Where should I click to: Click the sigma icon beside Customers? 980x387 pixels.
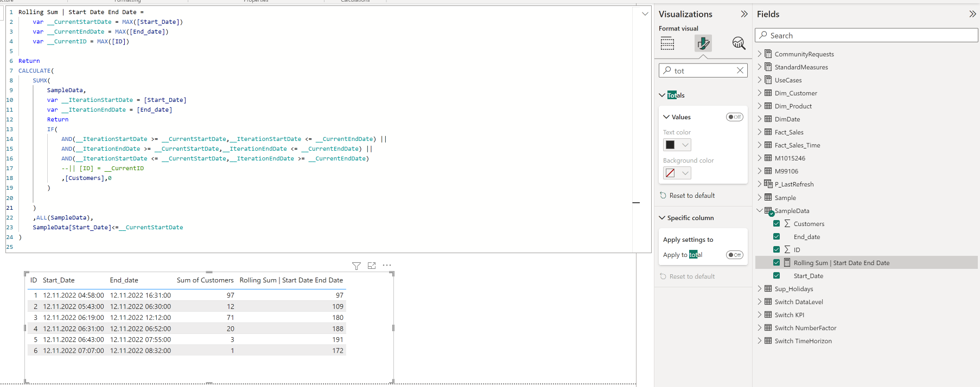787,223
